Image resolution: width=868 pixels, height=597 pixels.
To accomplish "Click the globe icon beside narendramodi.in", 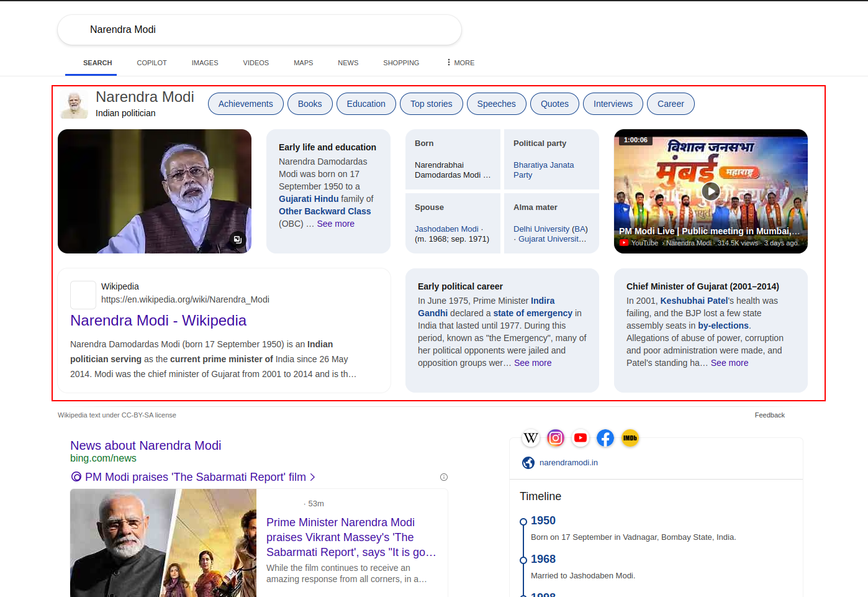I will click(x=528, y=463).
